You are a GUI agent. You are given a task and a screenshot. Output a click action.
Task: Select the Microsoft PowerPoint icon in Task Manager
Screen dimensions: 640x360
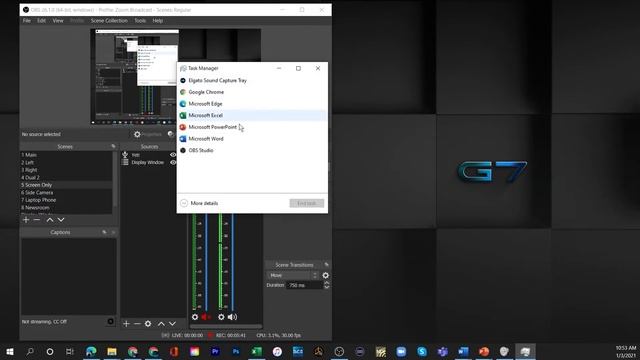pyautogui.click(x=183, y=127)
